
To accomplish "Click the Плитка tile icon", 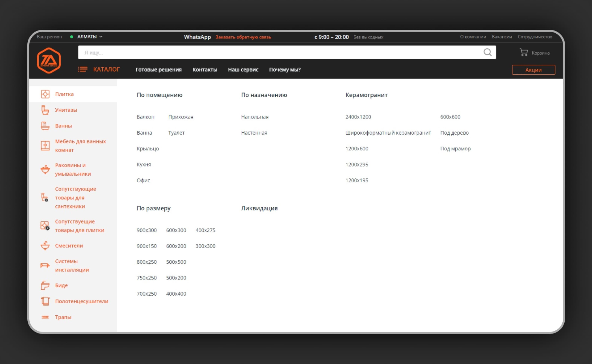I will [x=45, y=94].
